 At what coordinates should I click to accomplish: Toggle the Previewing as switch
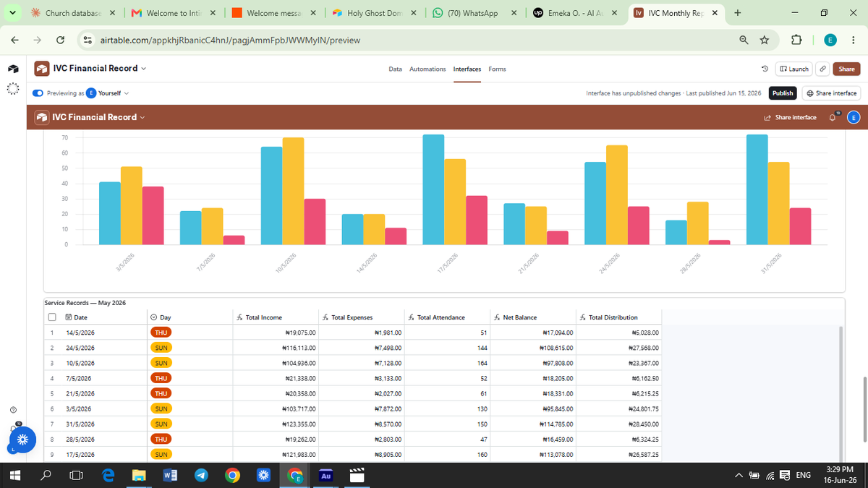point(38,93)
